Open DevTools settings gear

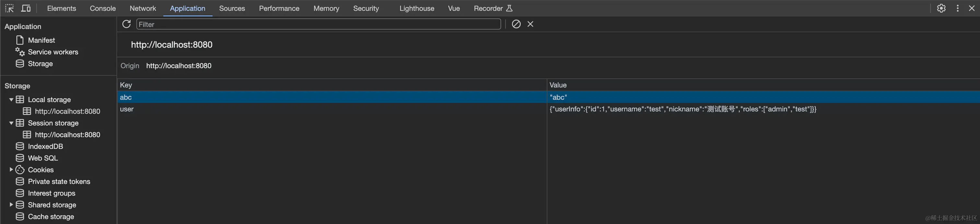coord(941,8)
